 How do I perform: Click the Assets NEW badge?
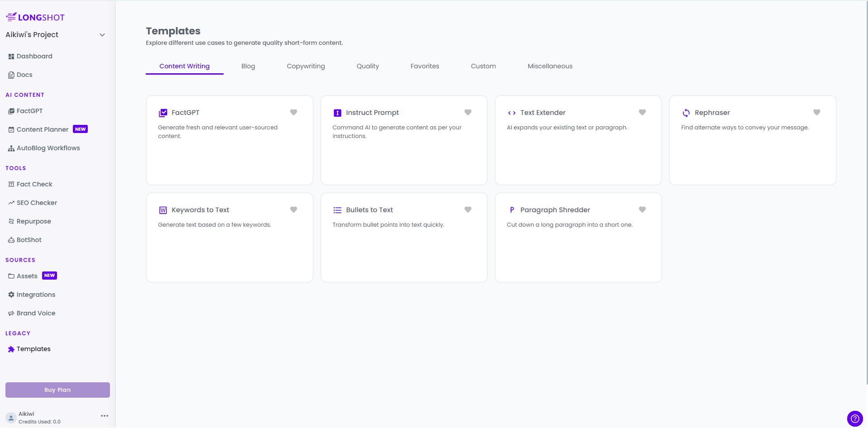tap(50, 276)
